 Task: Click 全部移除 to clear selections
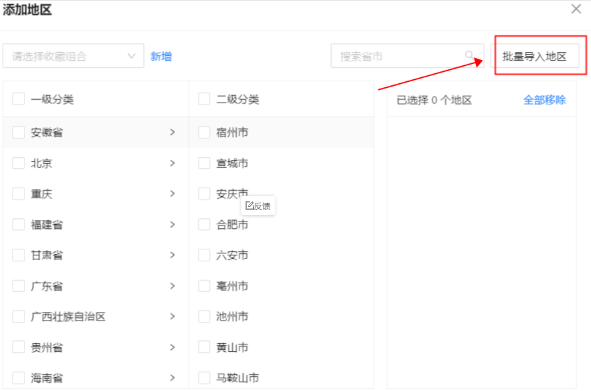click(545, 100)
